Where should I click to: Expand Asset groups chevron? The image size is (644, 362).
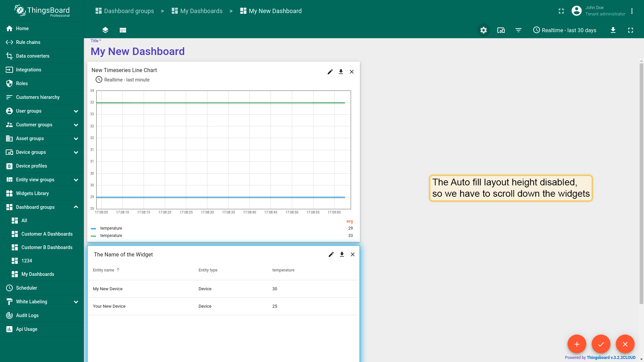click(x=76, y=138)
